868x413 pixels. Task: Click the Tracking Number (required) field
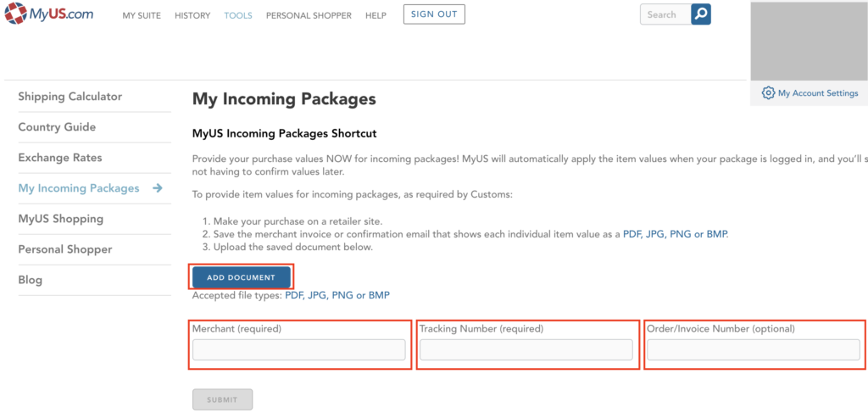[526, 350]
